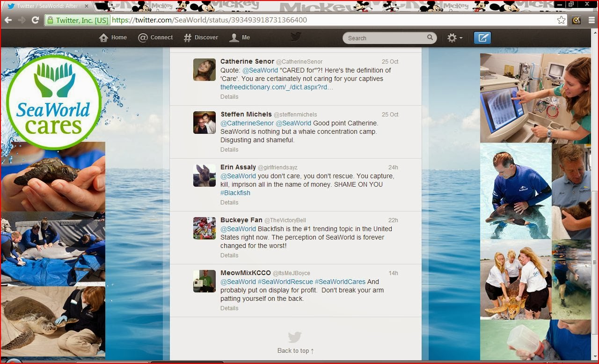599x364 pixels.
Task: Open Catherine Senor's profile name link
Action: pyautogui.click(x=247, y=61)
